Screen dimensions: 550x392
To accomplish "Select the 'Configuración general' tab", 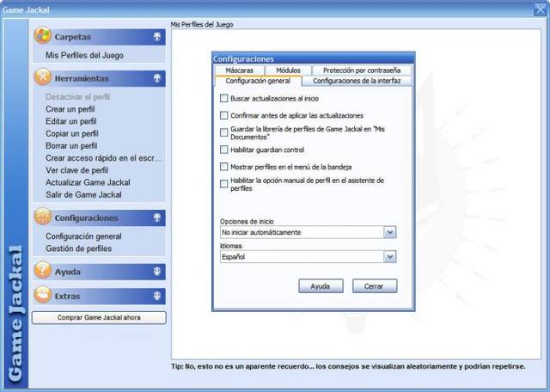I will [258, 81].
